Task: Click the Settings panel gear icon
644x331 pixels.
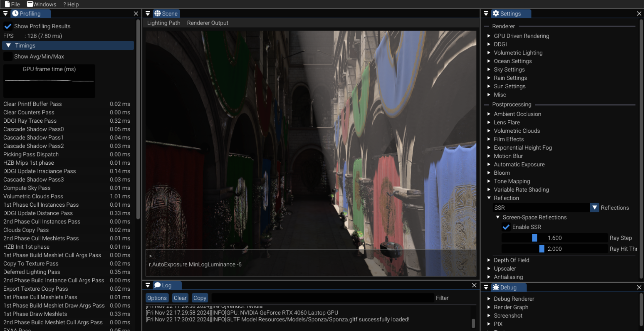Action: [496, 13]
